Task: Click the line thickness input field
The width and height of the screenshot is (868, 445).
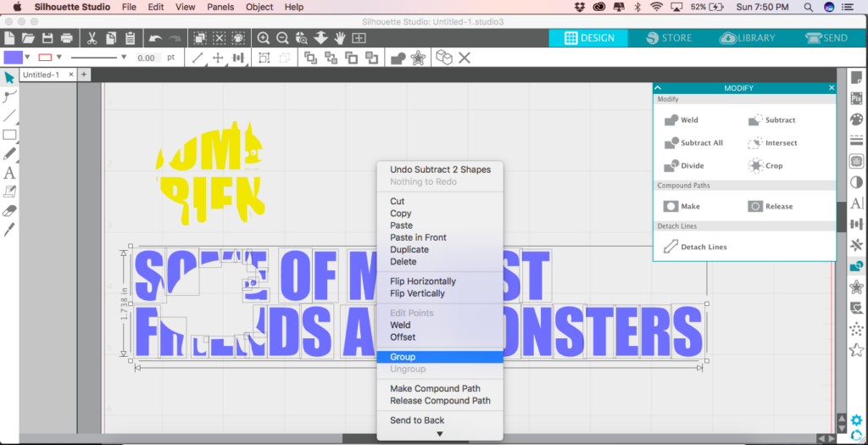Action: [x=146, y=58]
